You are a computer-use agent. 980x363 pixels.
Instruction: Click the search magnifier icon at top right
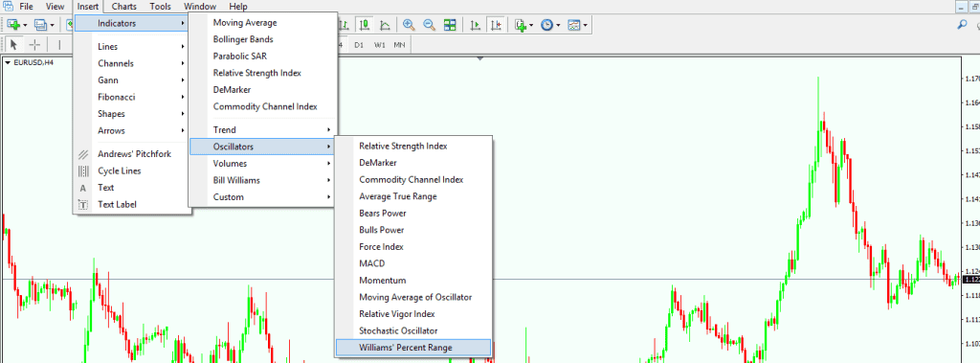962,24
